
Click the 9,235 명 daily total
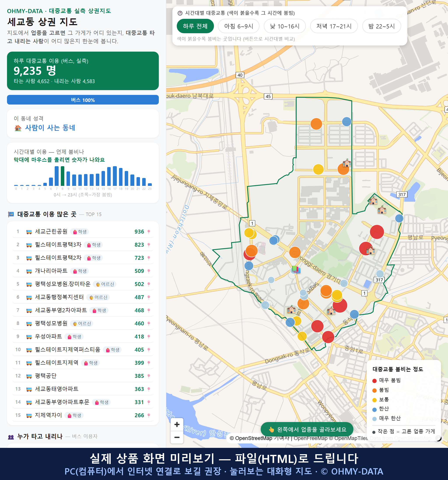[x=35, y=71]
